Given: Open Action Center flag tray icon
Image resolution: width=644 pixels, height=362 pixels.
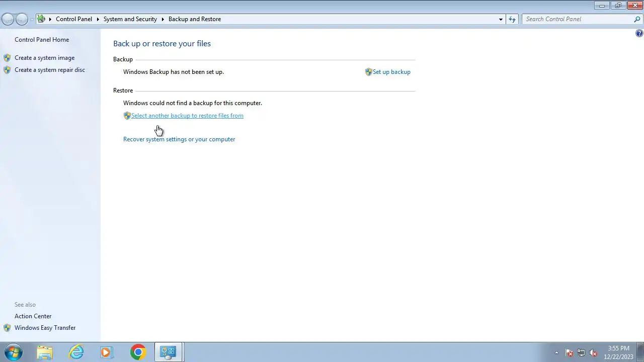Looking at the screenshot, I should tap(569, 352).
